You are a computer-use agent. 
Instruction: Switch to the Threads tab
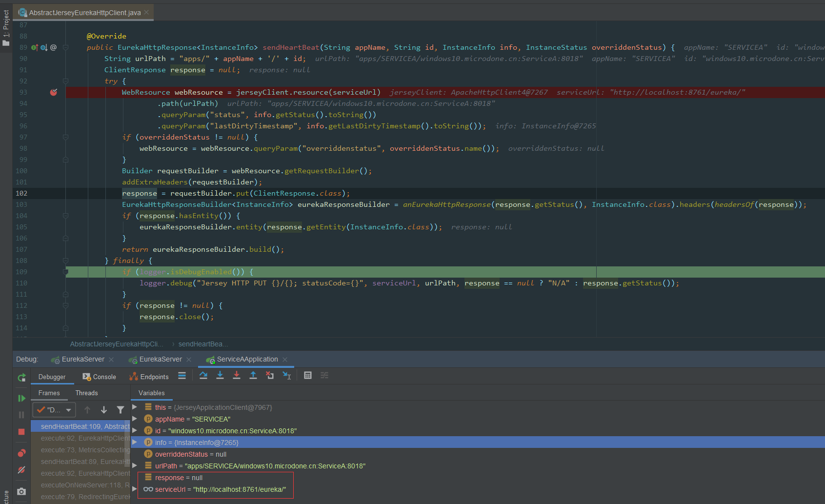(86, 393)
